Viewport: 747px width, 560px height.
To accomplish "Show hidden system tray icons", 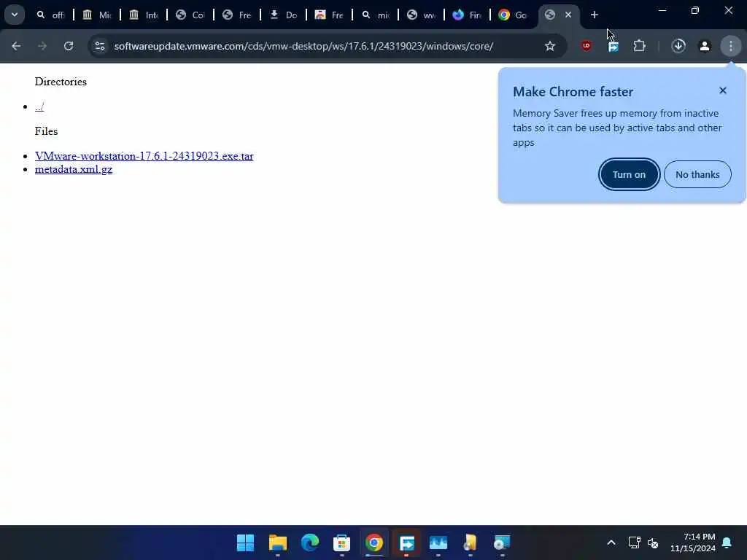I will click(611, 542).
